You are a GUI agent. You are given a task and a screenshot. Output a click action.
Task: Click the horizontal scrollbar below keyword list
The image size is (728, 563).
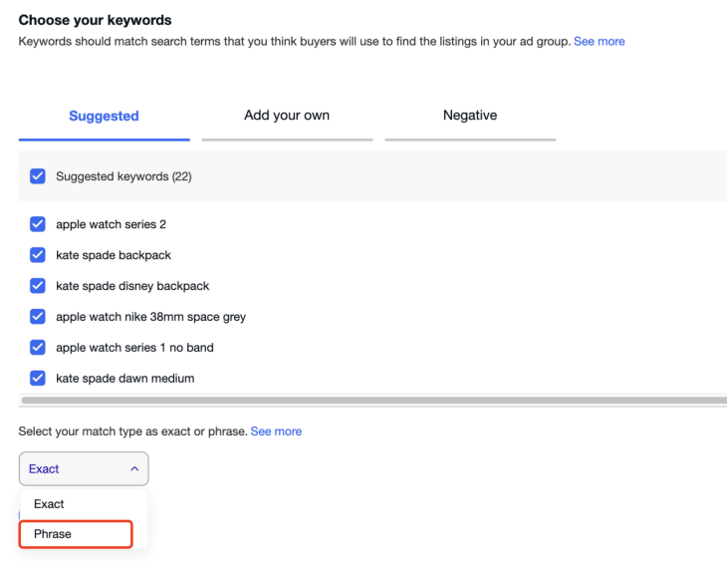tap(368, 400)
